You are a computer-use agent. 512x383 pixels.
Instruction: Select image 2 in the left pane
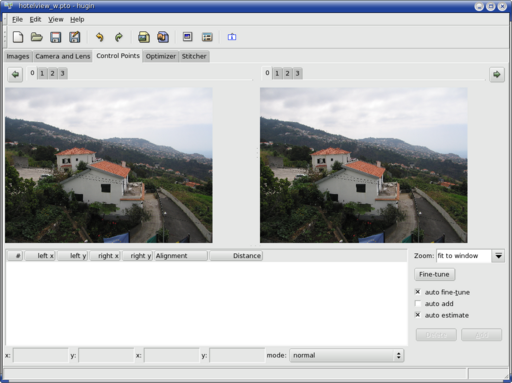click(52, 73)
